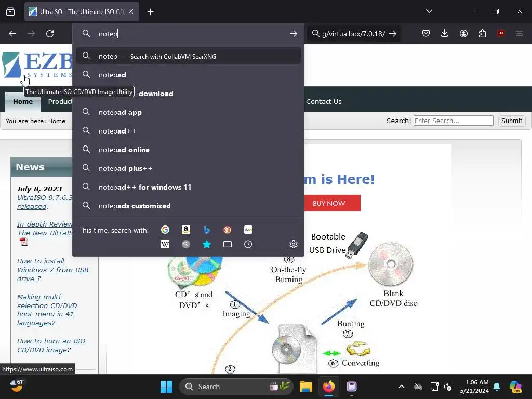Click the search bar go arrow after virtualbox text
Viewport: 532px width, 399px height.
coord(393,34)
